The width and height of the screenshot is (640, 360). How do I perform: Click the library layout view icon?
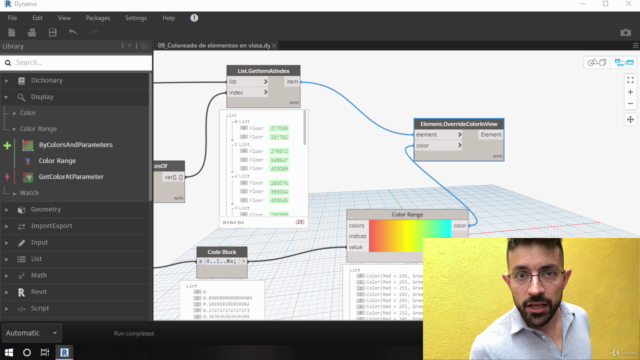(x=144, y=47)
